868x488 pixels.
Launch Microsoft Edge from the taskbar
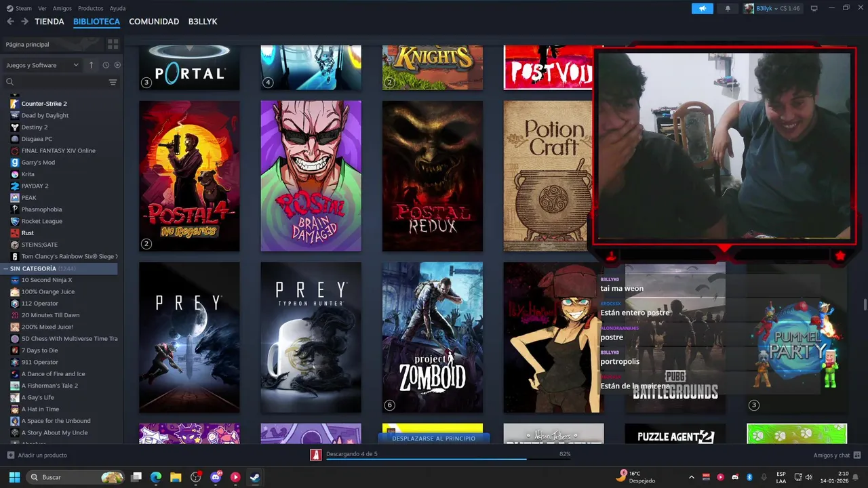[156, 477]
